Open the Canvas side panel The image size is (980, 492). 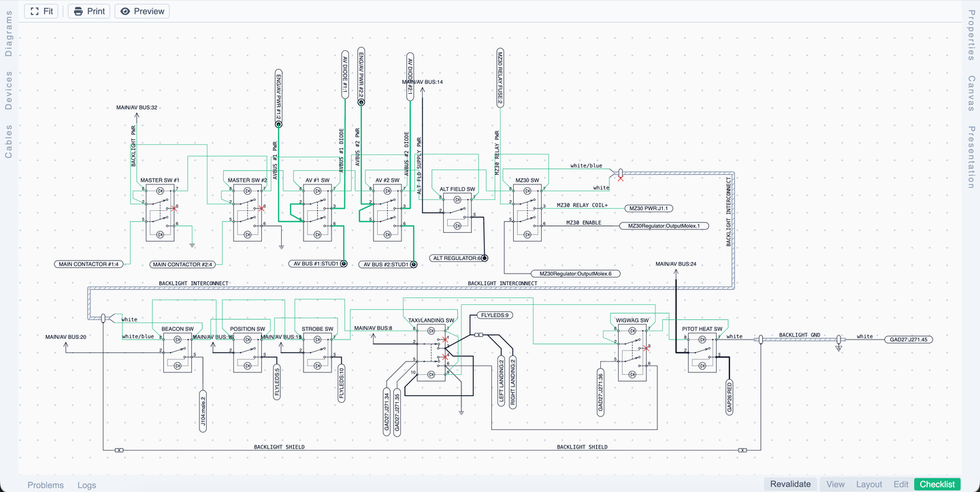[971, 93]
